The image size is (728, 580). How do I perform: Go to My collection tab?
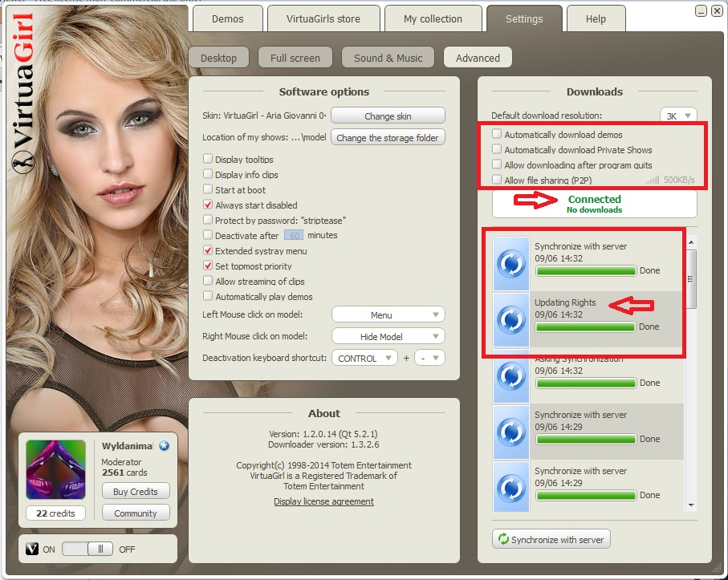(433, 19)
